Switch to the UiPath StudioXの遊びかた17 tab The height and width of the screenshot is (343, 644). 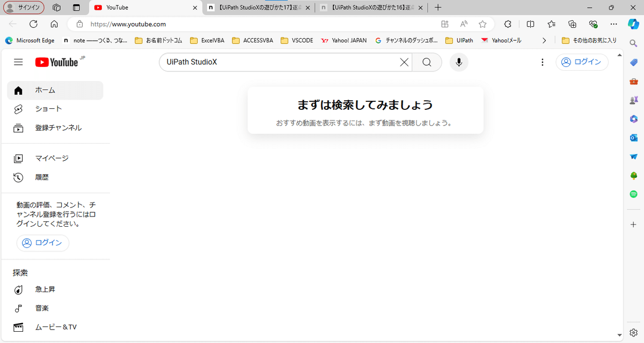[x=259, y=8]
